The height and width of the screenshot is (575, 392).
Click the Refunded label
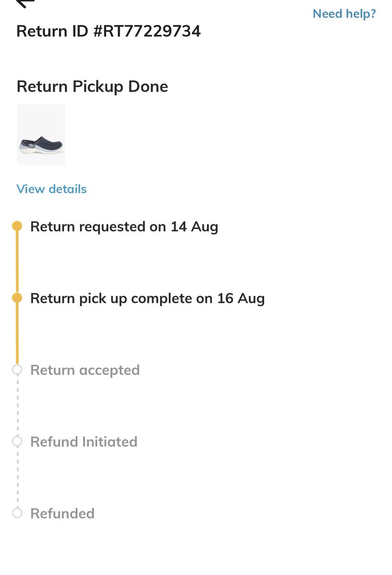[x=62, y=513]
